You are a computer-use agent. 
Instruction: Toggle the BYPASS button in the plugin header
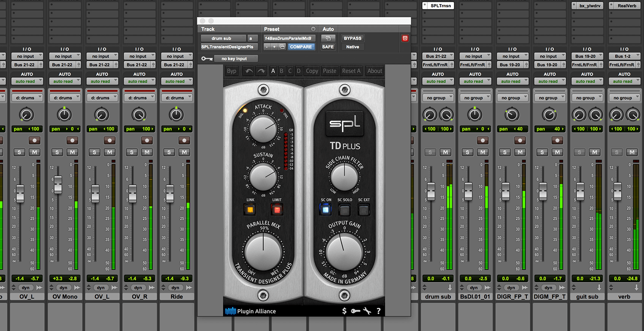352,38
